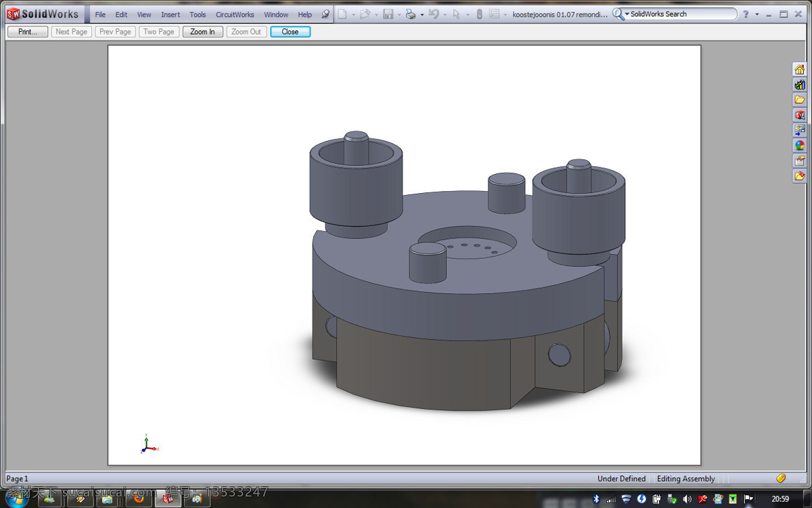
Task: Expand the search type dropdown arrow
Action: (627, 14)
